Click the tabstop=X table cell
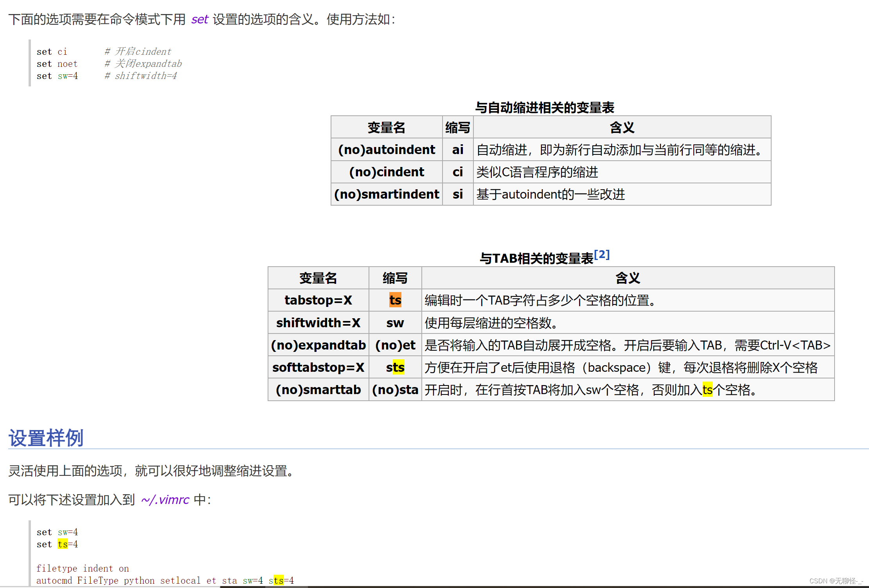 point(318,300)
